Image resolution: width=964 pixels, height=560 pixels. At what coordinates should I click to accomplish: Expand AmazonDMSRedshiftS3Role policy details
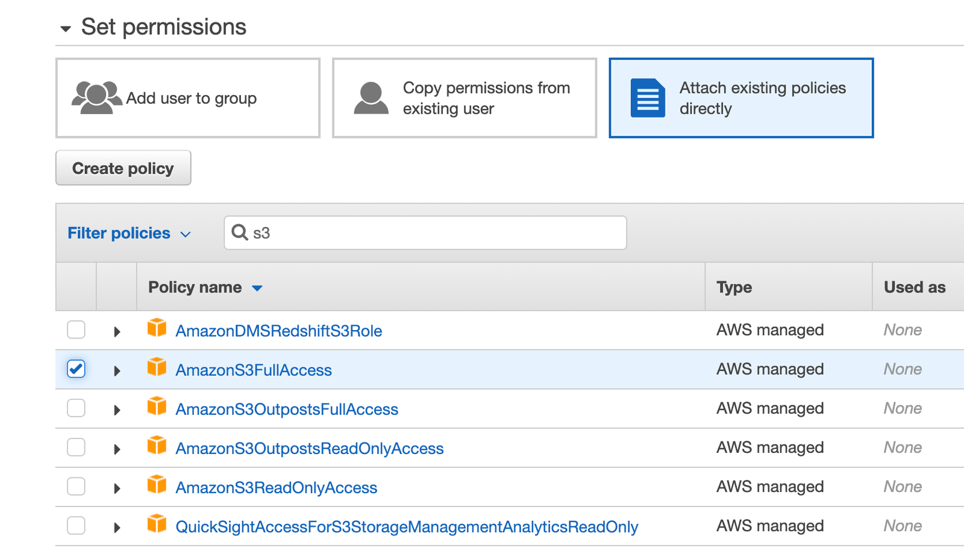[x=117, y=332]
